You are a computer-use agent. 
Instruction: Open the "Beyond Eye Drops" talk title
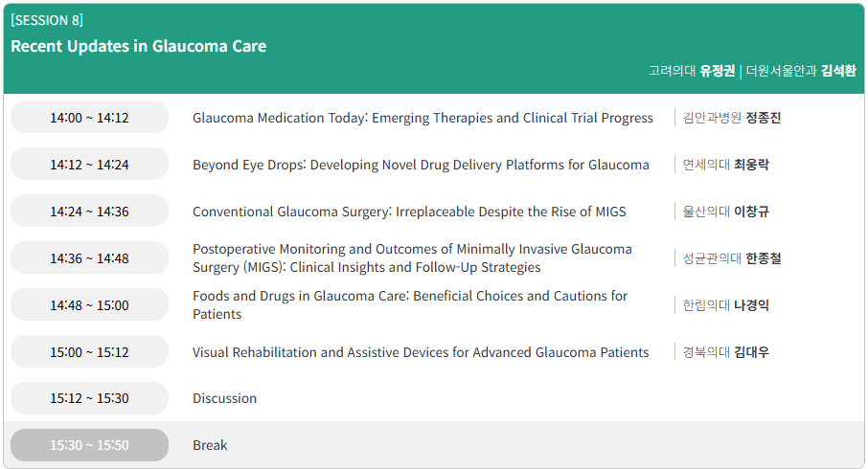[421, 165]
